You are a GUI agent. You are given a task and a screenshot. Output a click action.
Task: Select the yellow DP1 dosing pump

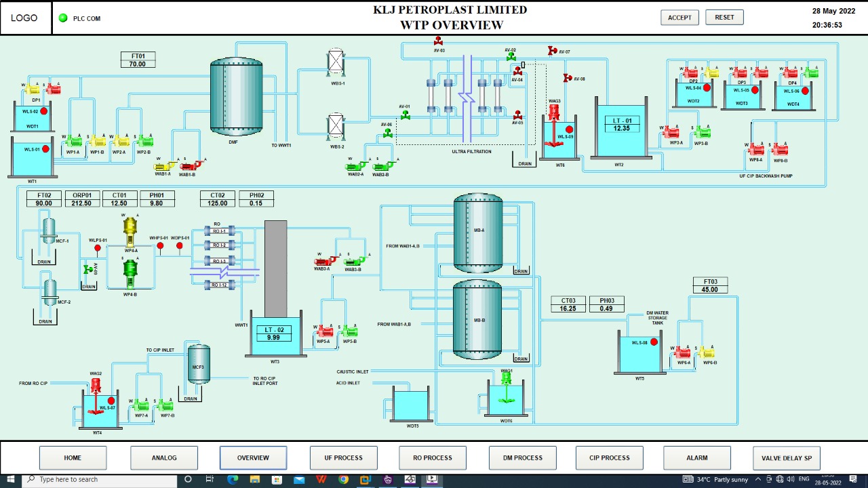pos(33,89)
